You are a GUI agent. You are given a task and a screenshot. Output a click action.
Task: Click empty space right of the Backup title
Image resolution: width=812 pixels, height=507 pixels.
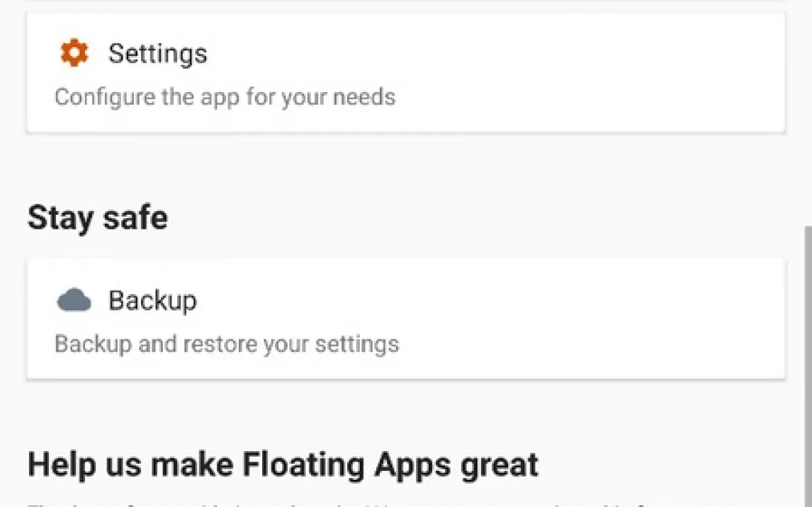coord(496,301)
